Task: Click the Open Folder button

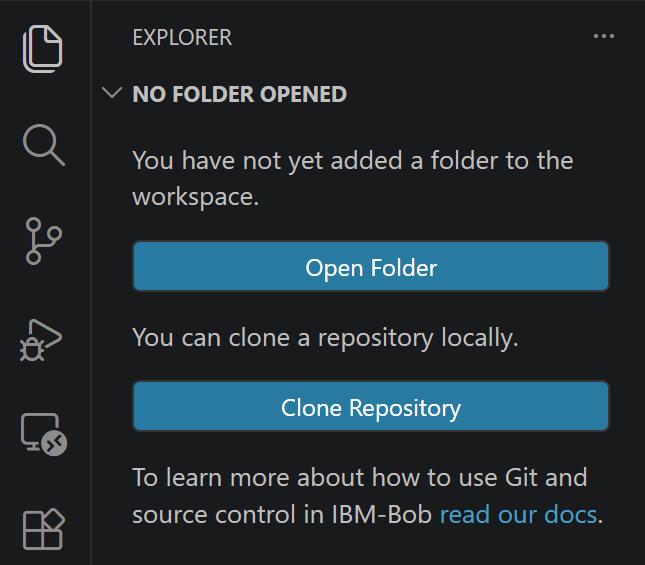Action: click(371, 266)
